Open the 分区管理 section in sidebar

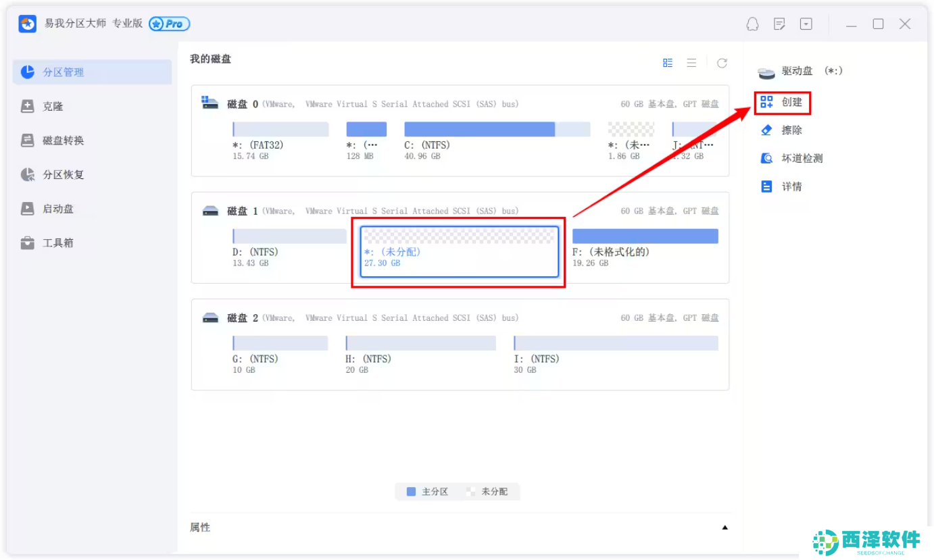[92, 72]
